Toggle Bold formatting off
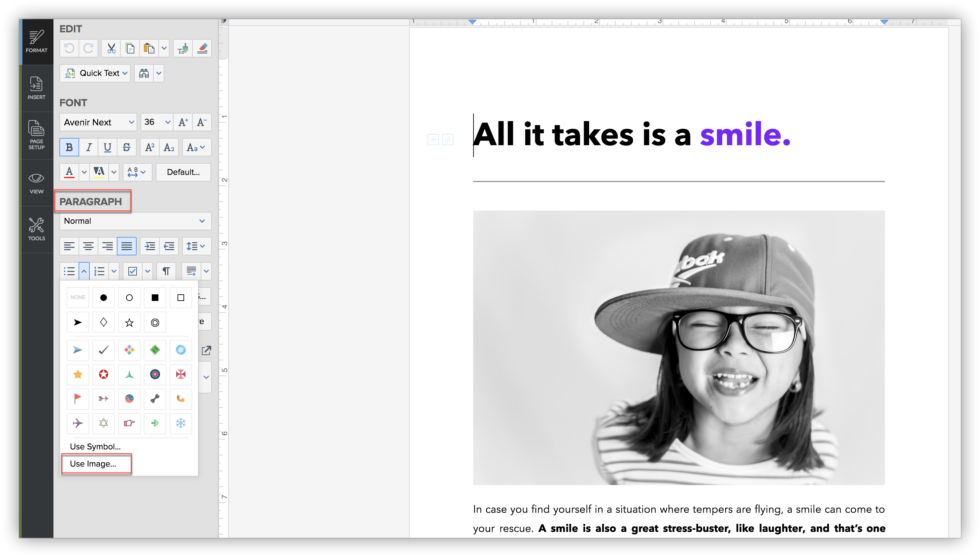980x557 pixels. coord(69,147)
